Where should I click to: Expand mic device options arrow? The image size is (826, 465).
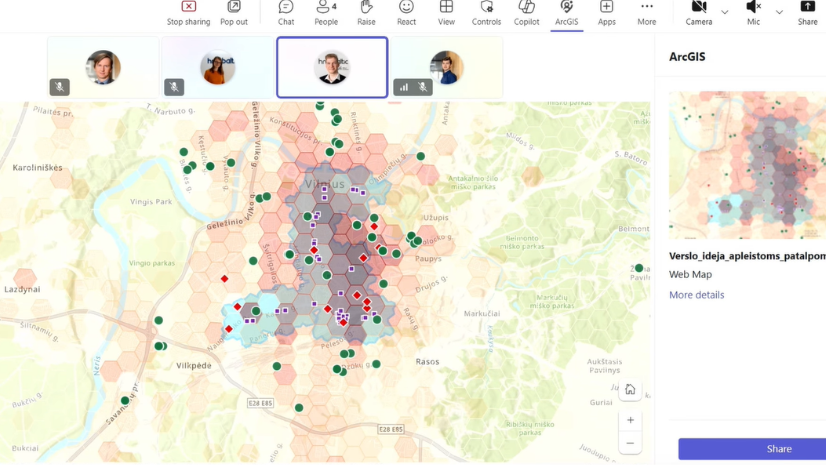click(x=779, y=12)
